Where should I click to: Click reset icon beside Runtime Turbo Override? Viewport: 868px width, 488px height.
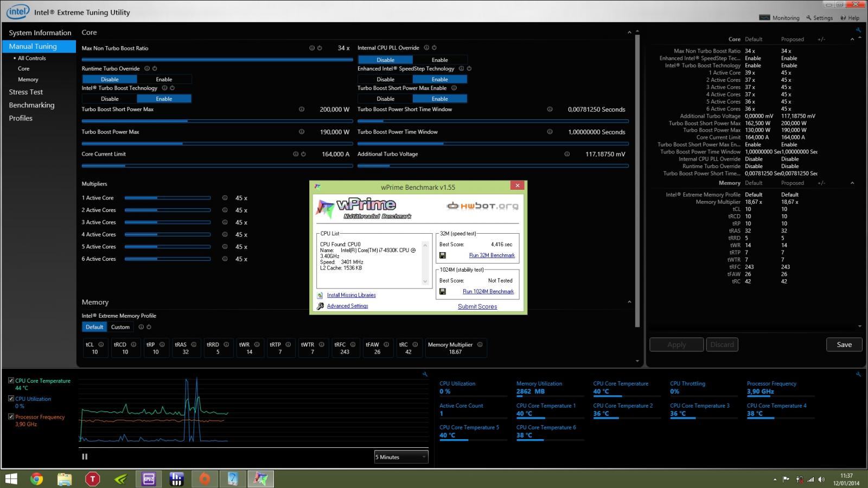click(x=155, y=69)
